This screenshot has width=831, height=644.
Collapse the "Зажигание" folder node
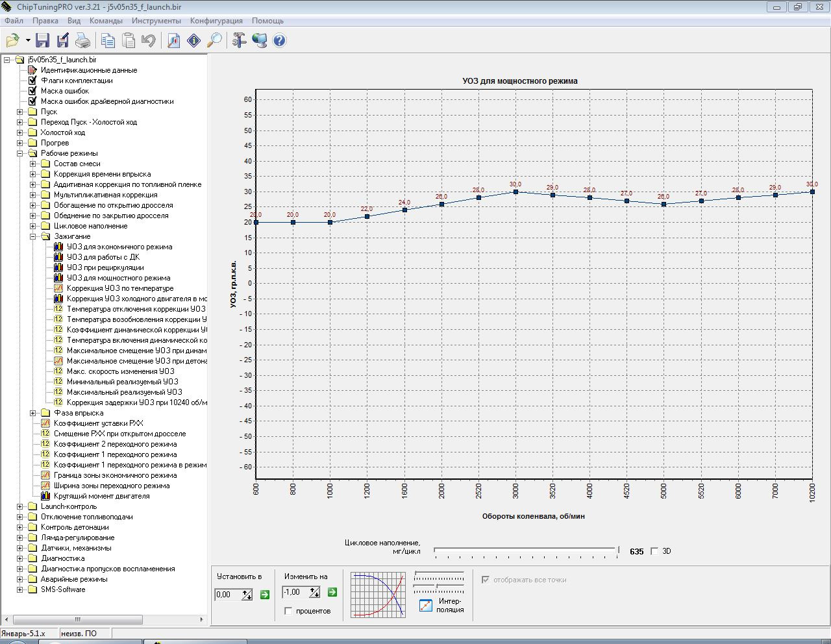(x=33, y=236)
